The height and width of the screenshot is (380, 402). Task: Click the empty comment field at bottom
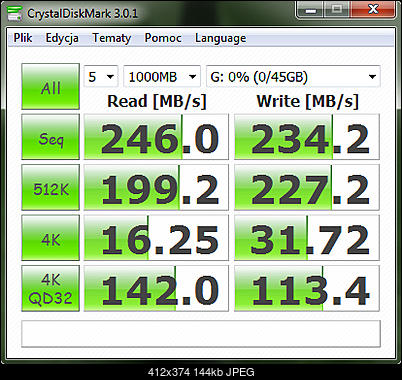coord(201,334)
